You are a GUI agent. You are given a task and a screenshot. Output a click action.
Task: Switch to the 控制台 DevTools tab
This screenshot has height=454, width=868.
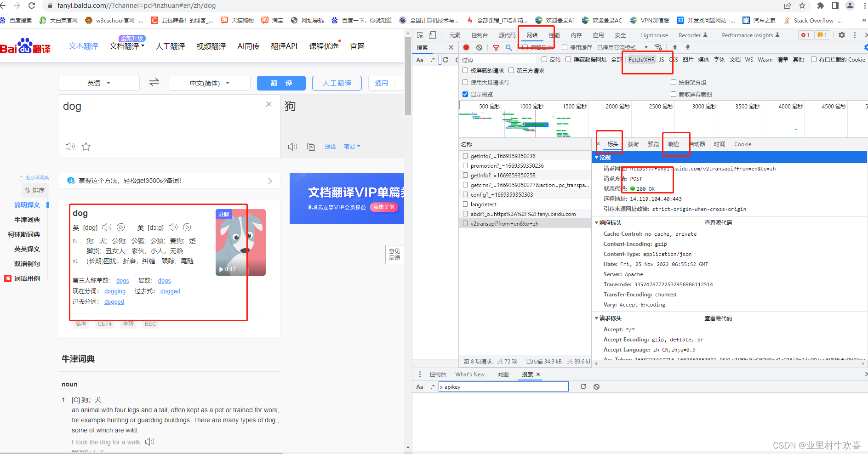(x=480, y=35)
